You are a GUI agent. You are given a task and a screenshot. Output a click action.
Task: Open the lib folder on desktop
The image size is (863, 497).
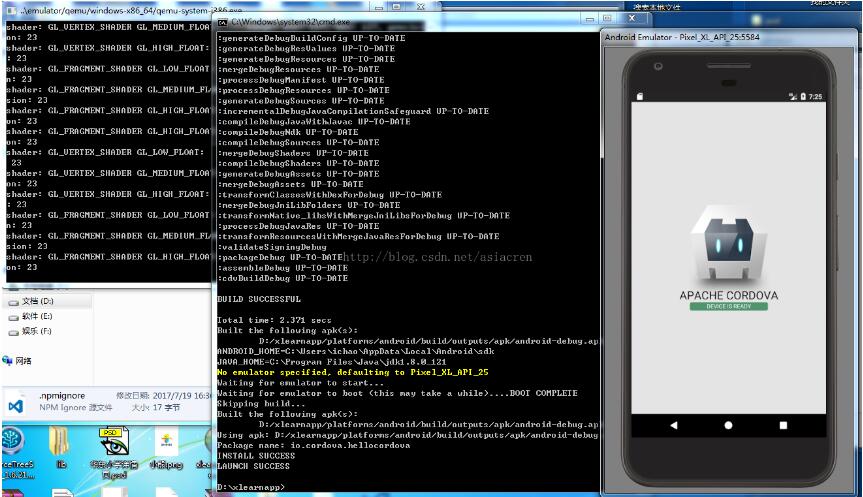[x=59, y=443]
